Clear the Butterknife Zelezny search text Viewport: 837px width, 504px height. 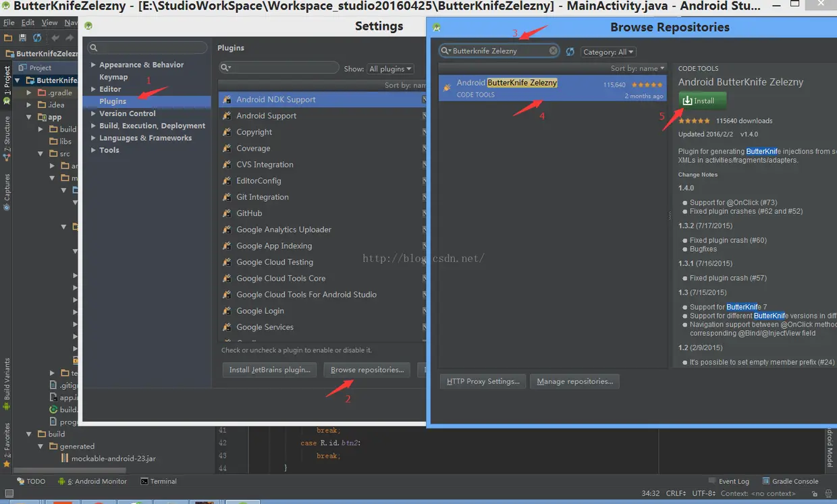553,51
